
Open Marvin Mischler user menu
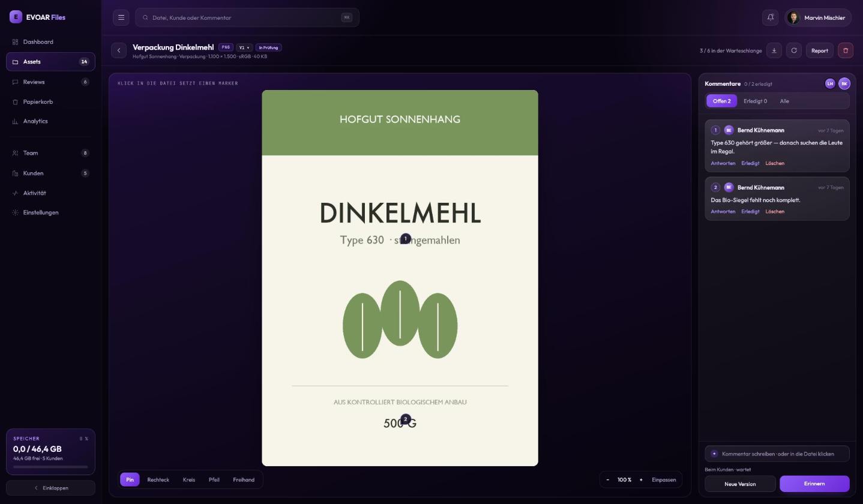pyautogui.click(x=818, y=17)
